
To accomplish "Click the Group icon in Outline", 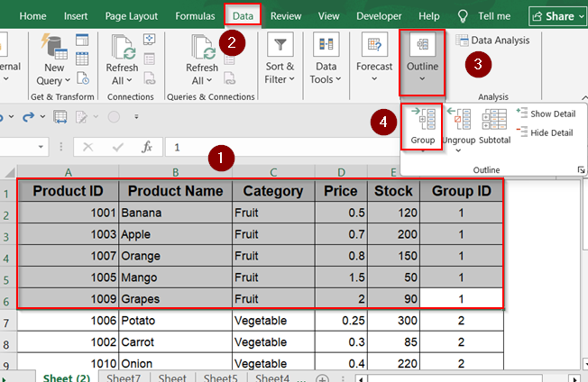I will click(422, 127).
